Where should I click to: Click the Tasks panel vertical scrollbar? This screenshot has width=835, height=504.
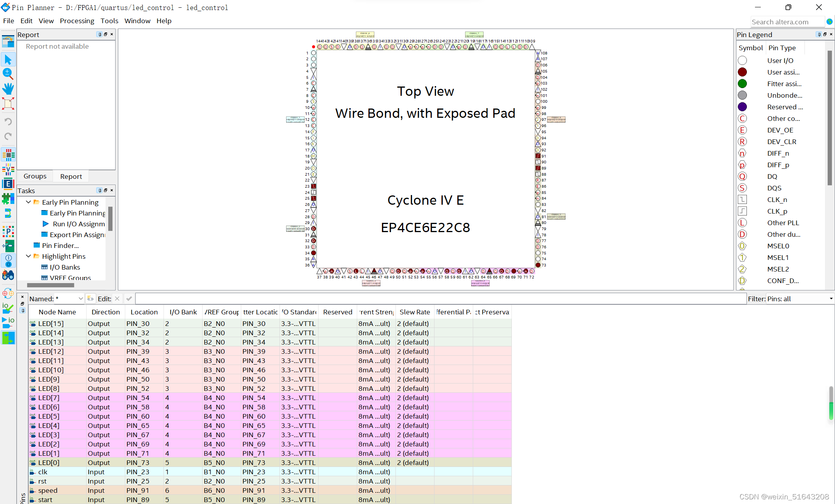110,219
